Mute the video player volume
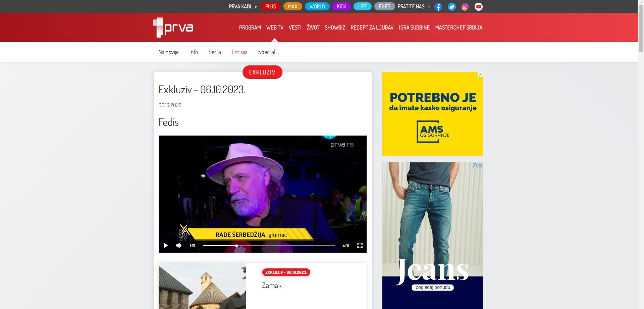 click(179, 246)
